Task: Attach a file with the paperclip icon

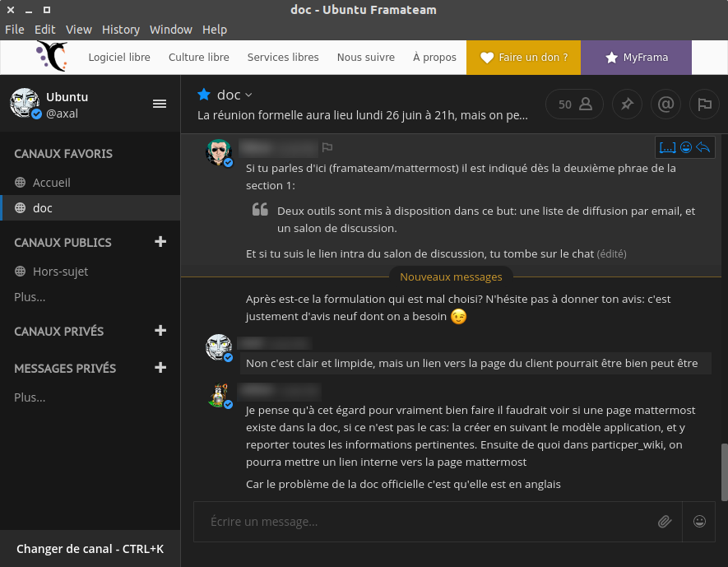Action: [665, 522]
